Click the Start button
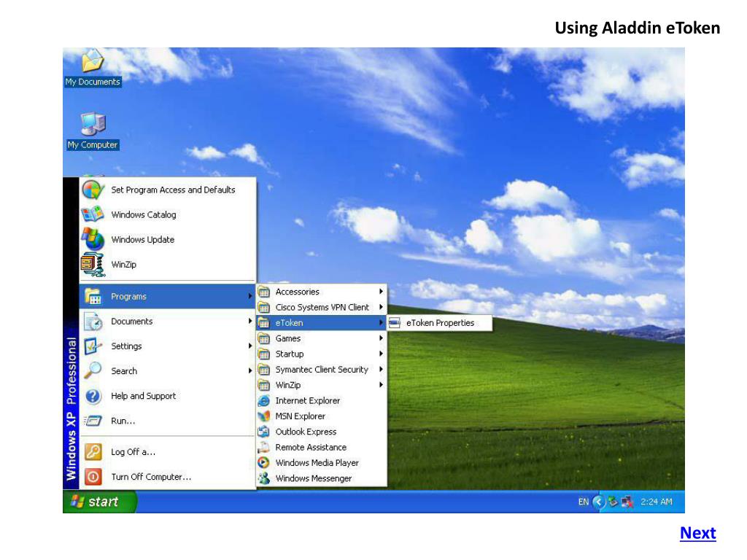This screenshot has width=747, height=560. coord(99,502)
